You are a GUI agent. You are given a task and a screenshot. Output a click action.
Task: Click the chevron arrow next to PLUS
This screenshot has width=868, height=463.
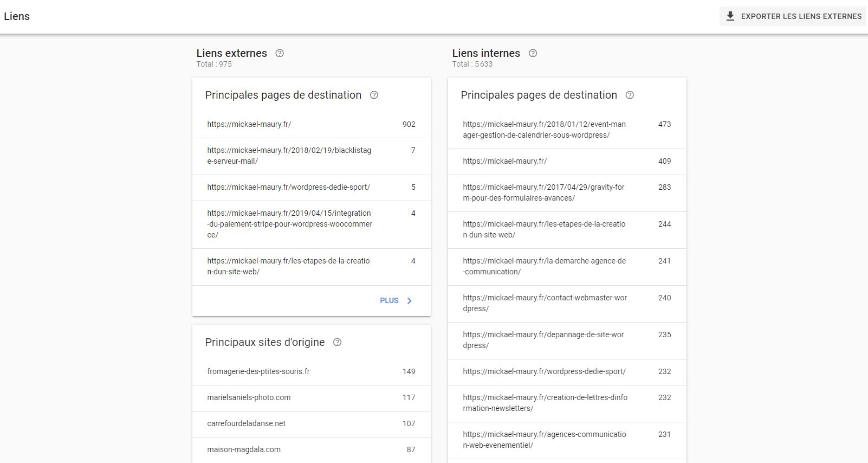click(410, 301)
